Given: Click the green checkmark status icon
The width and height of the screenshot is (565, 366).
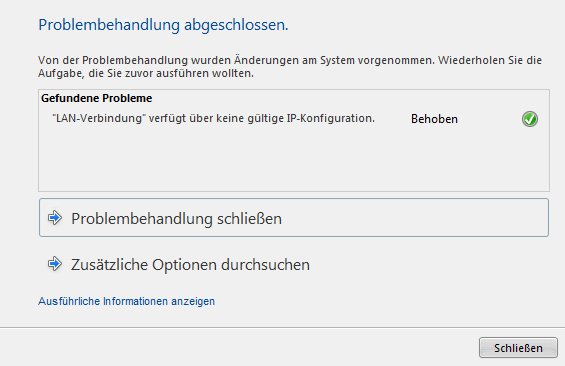Looking at the screenshot, I should point(530,119).
